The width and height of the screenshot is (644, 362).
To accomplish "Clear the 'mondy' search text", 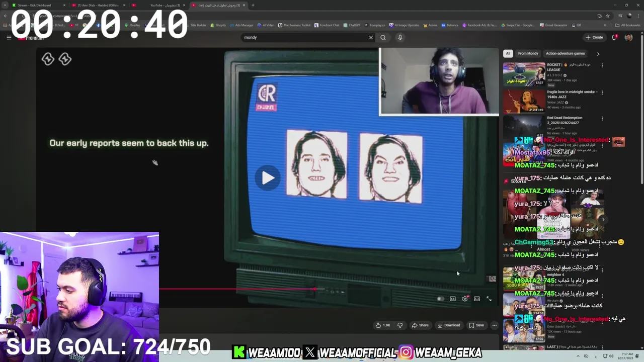I will click(371, 37).
